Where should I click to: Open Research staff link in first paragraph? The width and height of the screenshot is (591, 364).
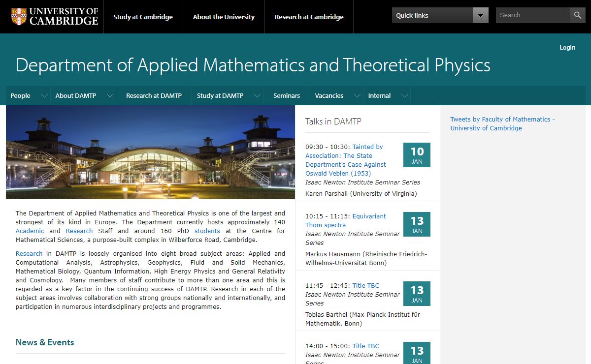point(79,231)
